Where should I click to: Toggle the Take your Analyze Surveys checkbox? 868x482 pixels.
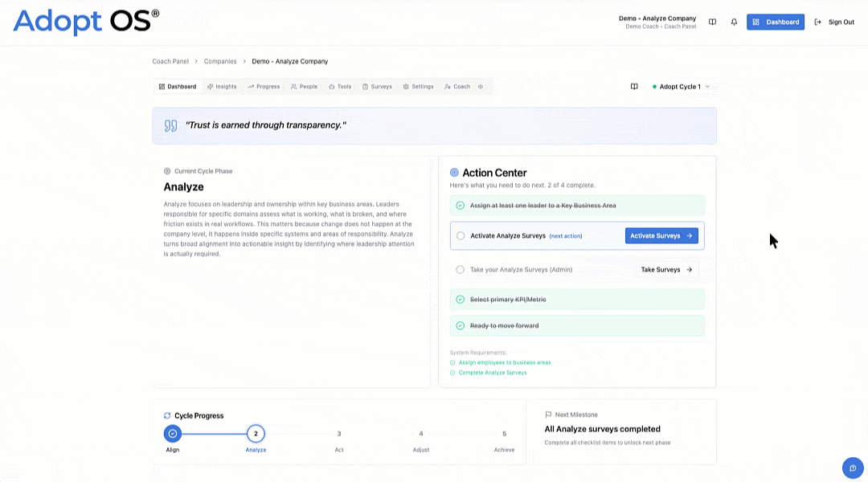click(x=459, y=269)
